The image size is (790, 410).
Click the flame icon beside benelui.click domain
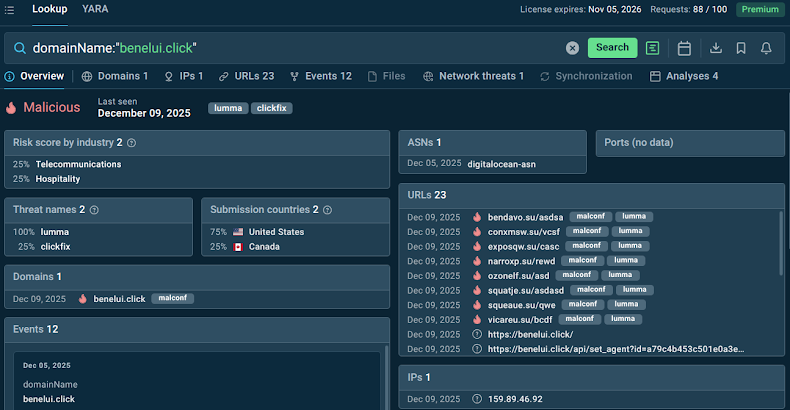[x=83, y=299]
